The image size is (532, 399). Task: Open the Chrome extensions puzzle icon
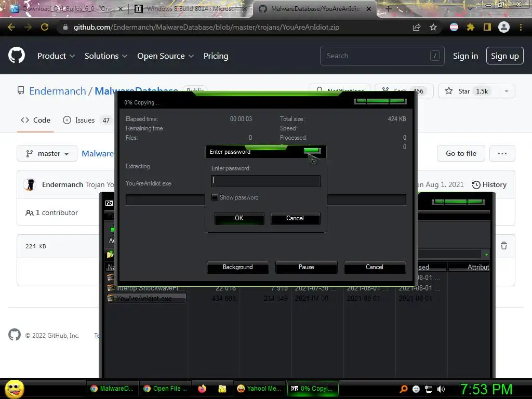pyautogui.click(x=471, y=27)
